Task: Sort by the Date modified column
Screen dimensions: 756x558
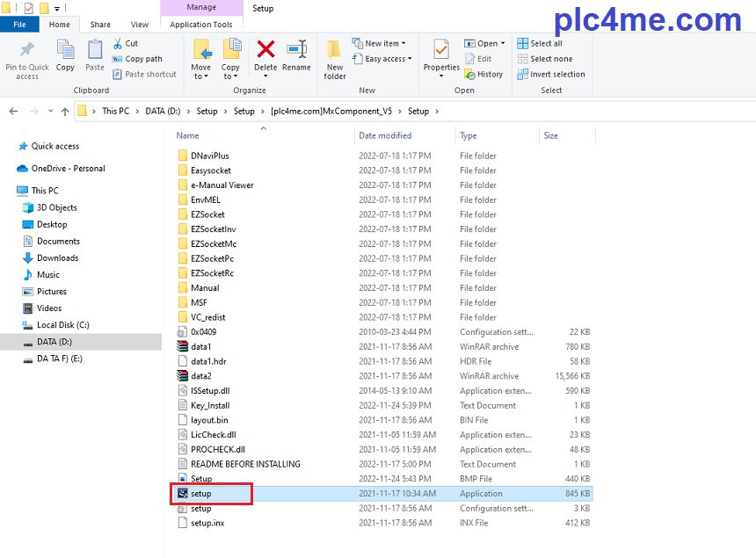Action: (x=385, y=135)
